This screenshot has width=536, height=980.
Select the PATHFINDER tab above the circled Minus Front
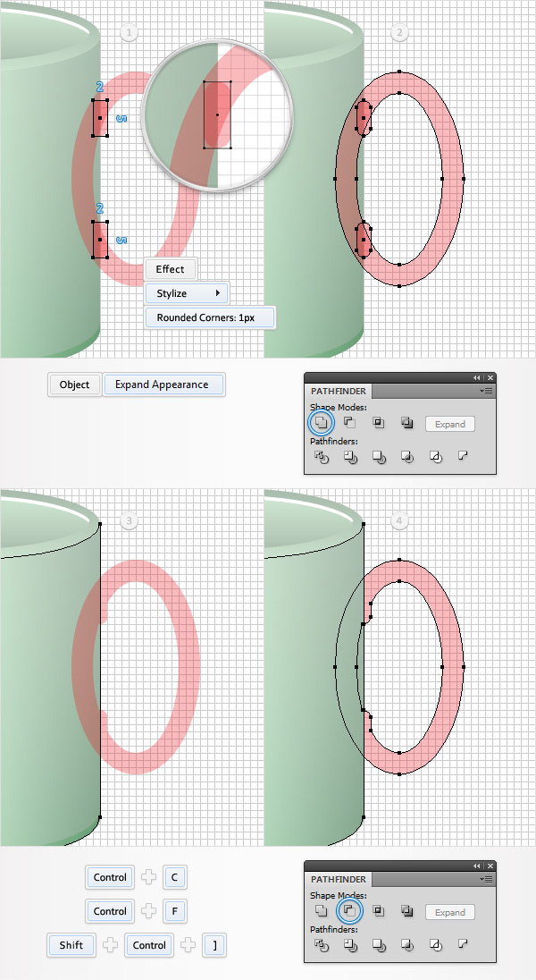tap(338, 879)
